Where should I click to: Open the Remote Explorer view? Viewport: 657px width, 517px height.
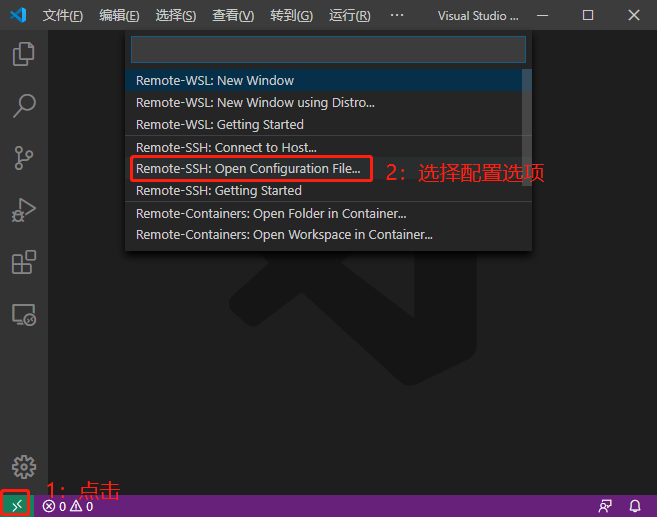pos(23,315)
